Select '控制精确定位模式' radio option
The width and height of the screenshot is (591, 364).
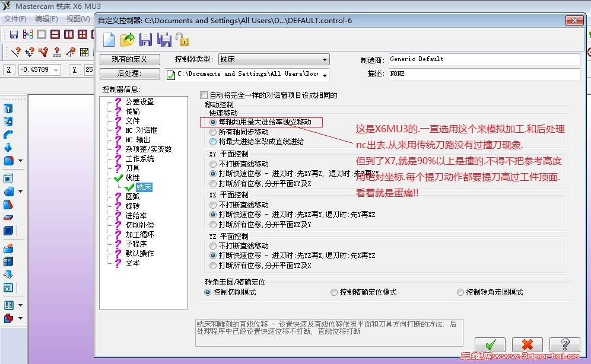[334, 292]
